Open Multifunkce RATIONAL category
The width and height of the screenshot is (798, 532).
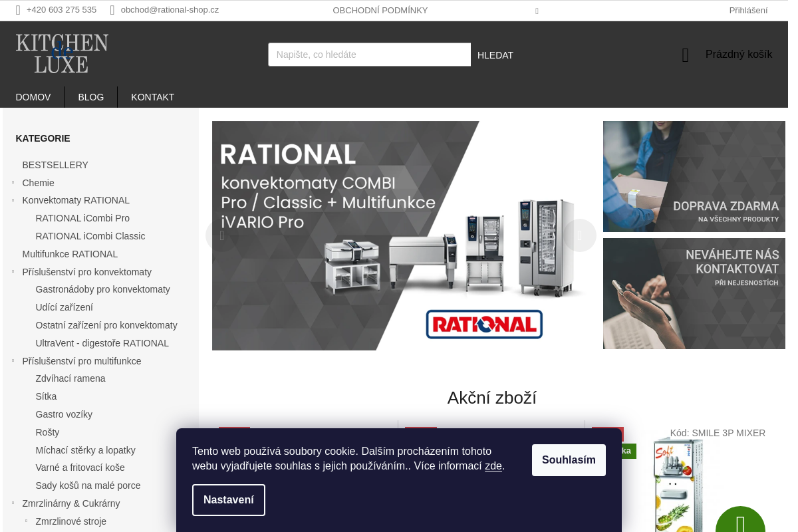point(70,254)
